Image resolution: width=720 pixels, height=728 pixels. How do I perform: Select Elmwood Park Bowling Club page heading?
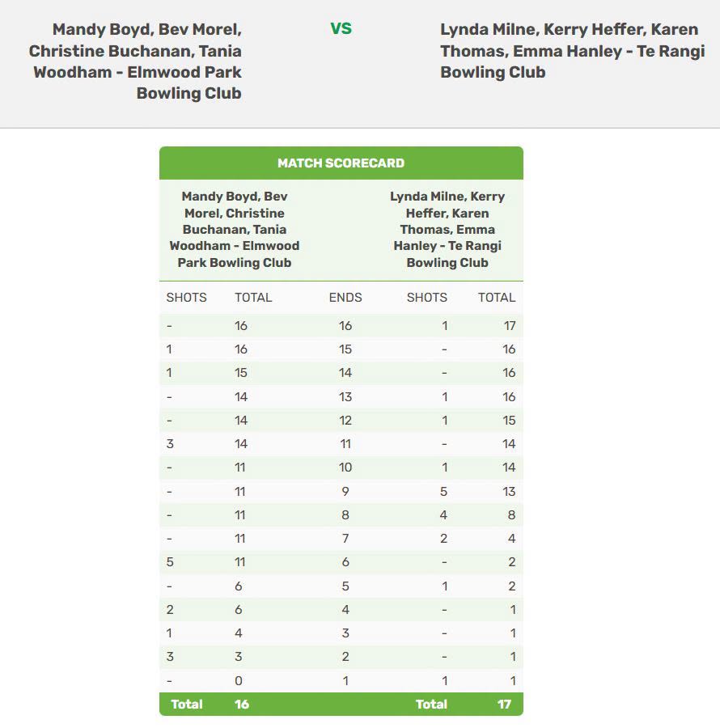pos(135,61)
